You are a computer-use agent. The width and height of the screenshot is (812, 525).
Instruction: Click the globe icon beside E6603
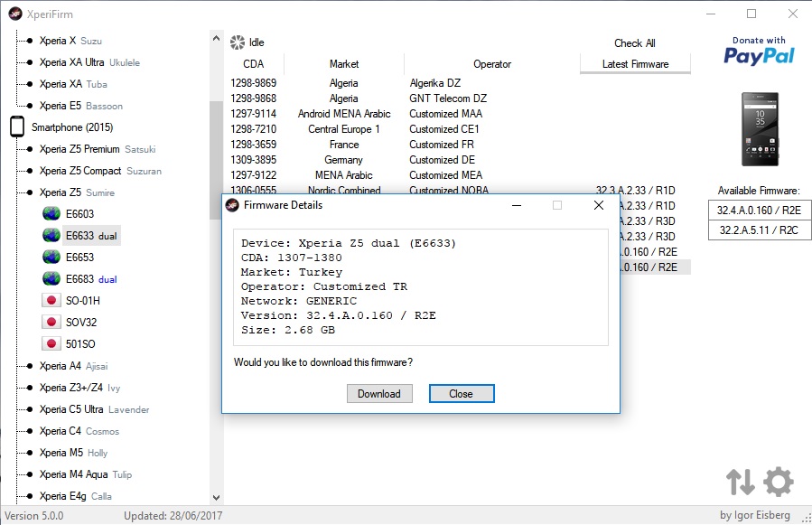[x=51, y=213]
